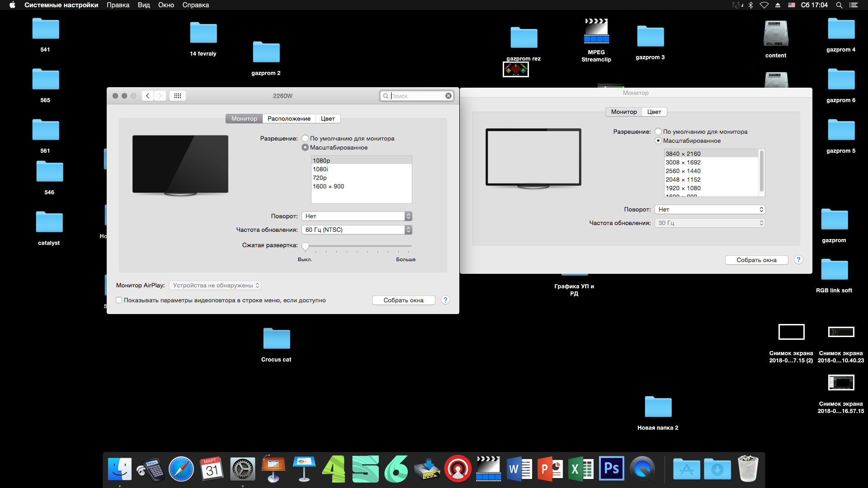Clear the search field with X icon

(x=448, y=96)
